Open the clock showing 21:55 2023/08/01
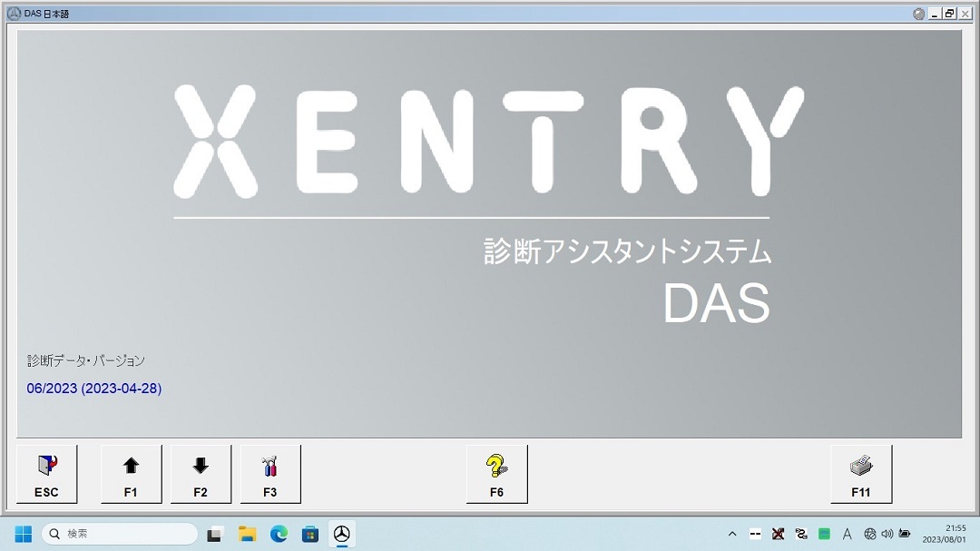Image resolution: width=980 pixels, height=551 pixels. pos(945,534)
